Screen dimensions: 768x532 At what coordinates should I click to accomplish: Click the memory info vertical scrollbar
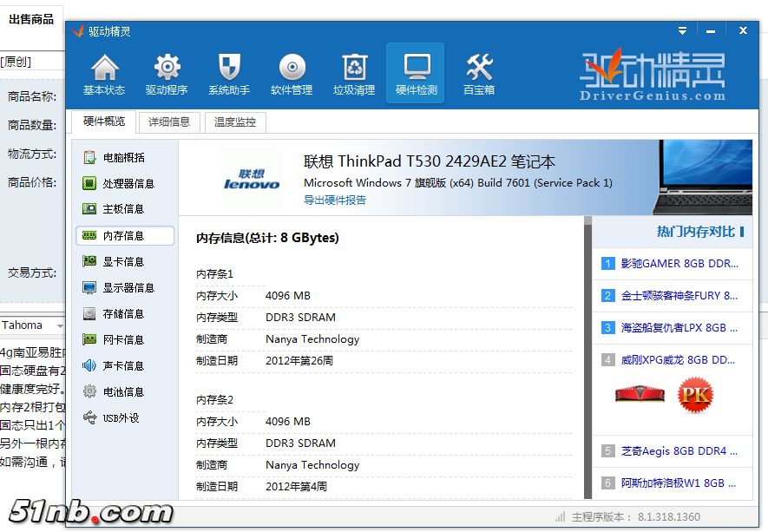click(x=587, y=358)
